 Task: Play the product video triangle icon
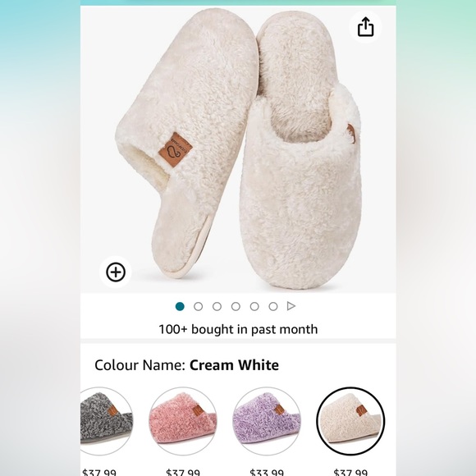291,306
